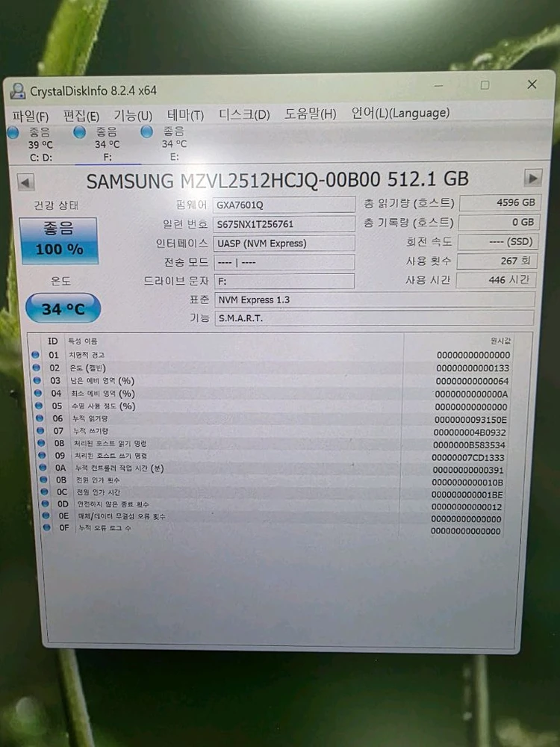Select the 수명 사용 정도 (%) attribute name
The width and height of the screenshot is (560, 747).
pyautogui.click(x=104, y=406)
